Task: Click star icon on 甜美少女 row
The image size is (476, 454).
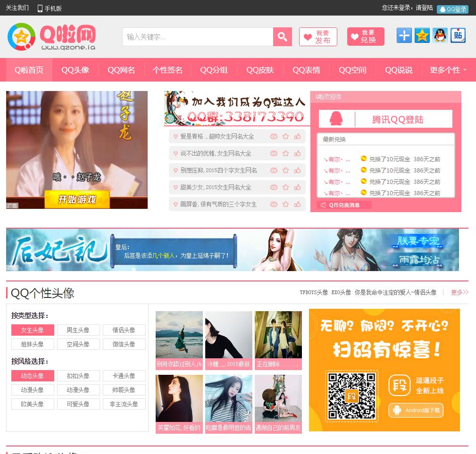Action: 286,188
